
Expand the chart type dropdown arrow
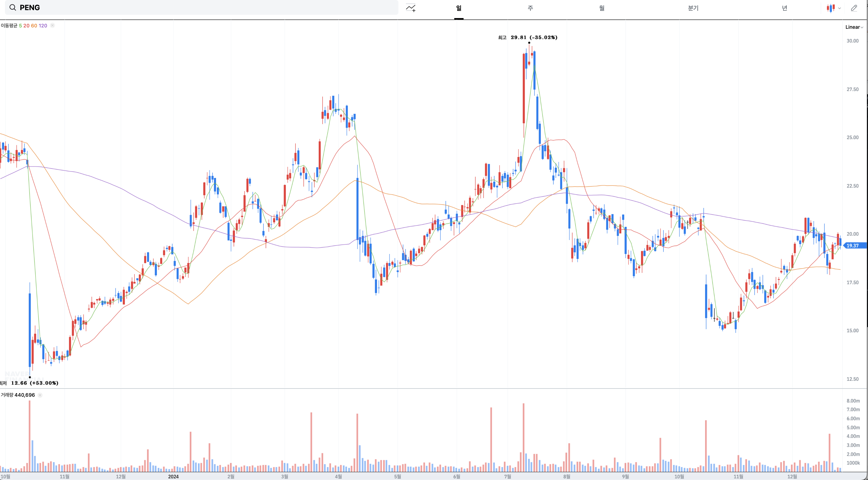tap(840, 8)
